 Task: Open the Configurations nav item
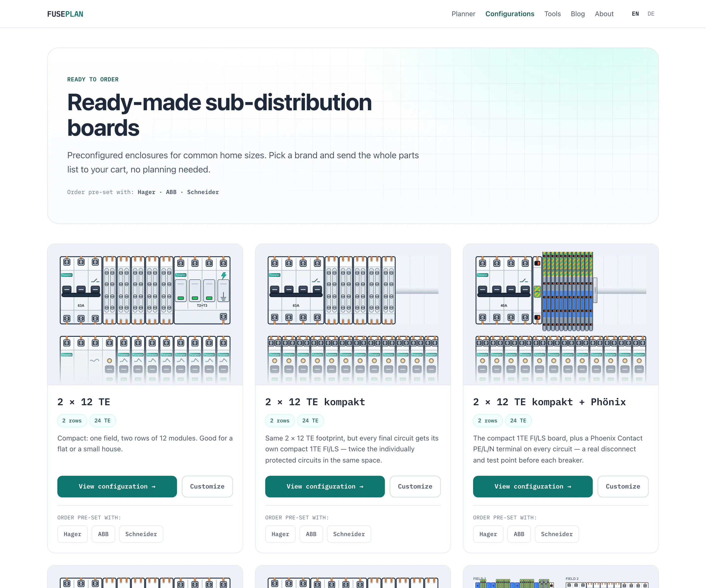click(510, 14)
